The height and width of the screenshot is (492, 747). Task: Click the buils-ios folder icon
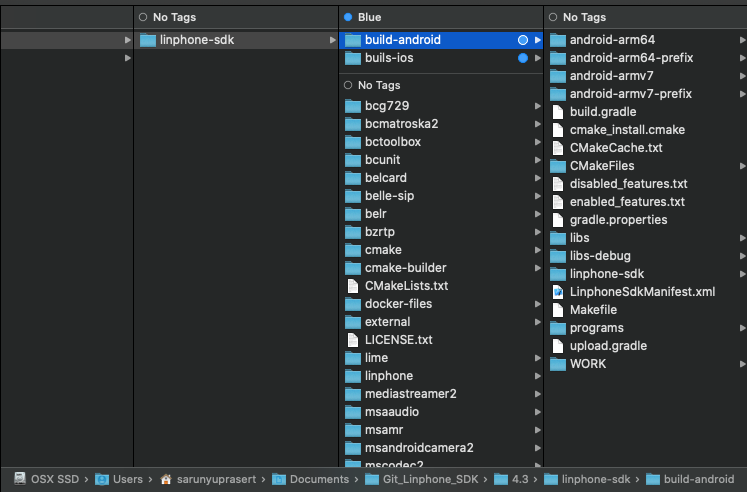click(x=353, y=59)
